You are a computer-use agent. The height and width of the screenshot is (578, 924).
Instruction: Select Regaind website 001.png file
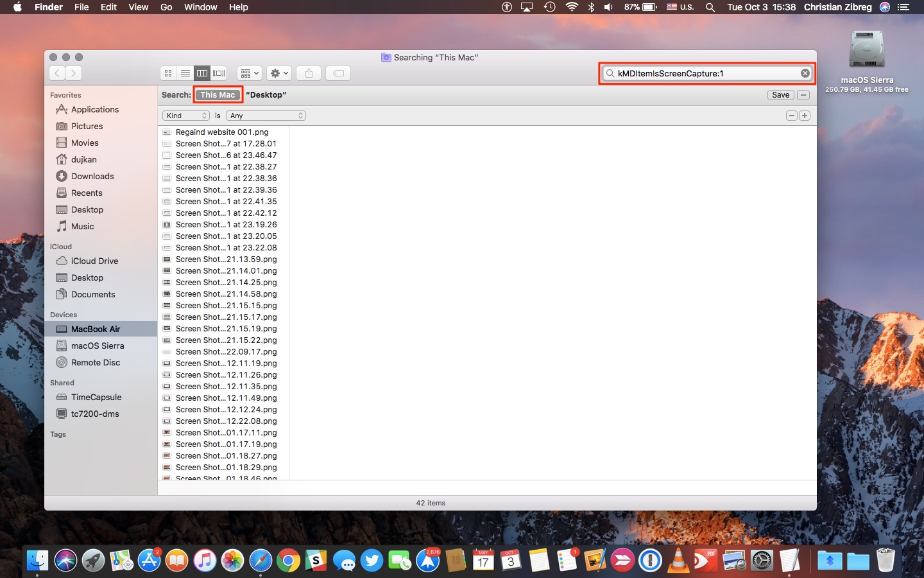point(222,132)
